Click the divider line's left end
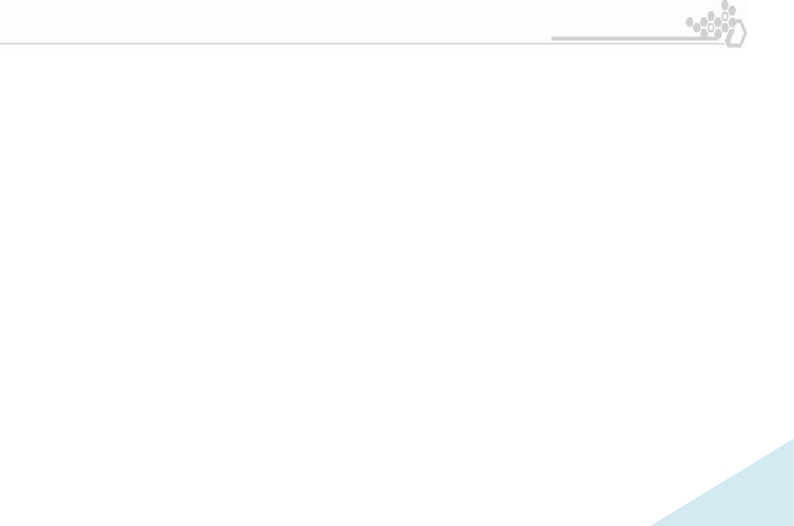Screen dimensions: 794x526 pyautogui.click(x=2, y=44)
